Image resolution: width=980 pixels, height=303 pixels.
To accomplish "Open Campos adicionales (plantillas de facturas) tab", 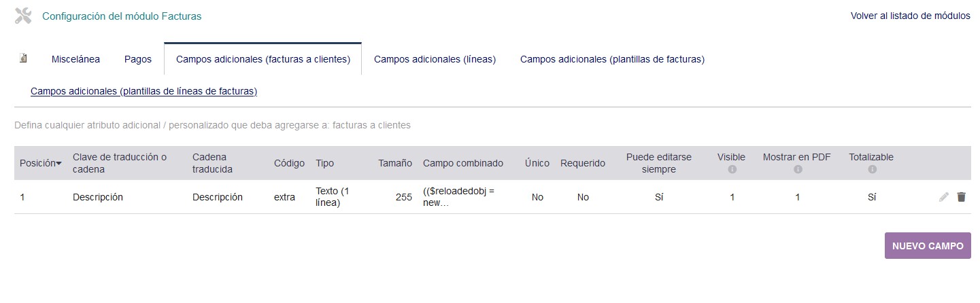I will click(x=612, y=59).
